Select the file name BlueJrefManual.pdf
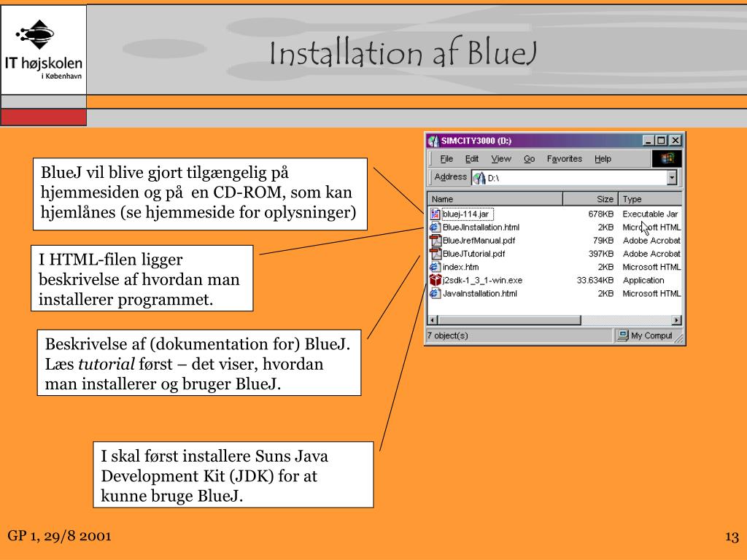747x560 pixels. pos(479,241)
